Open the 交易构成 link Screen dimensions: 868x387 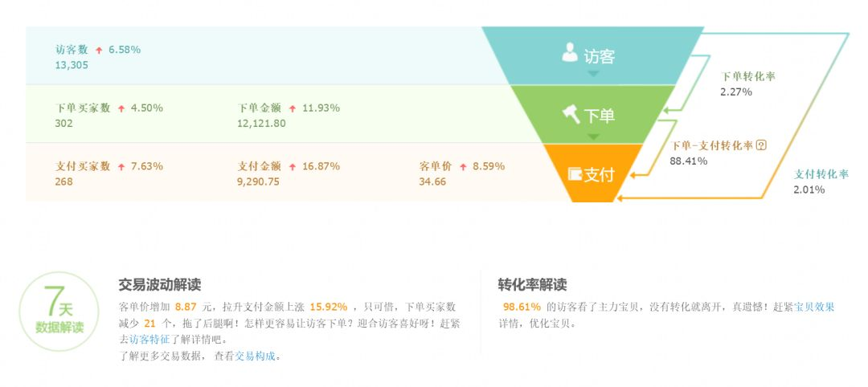pos(256,356)
